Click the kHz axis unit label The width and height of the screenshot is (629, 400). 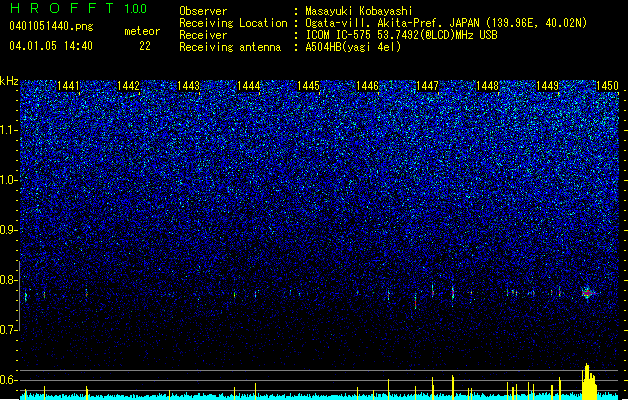tap(9, 81)
